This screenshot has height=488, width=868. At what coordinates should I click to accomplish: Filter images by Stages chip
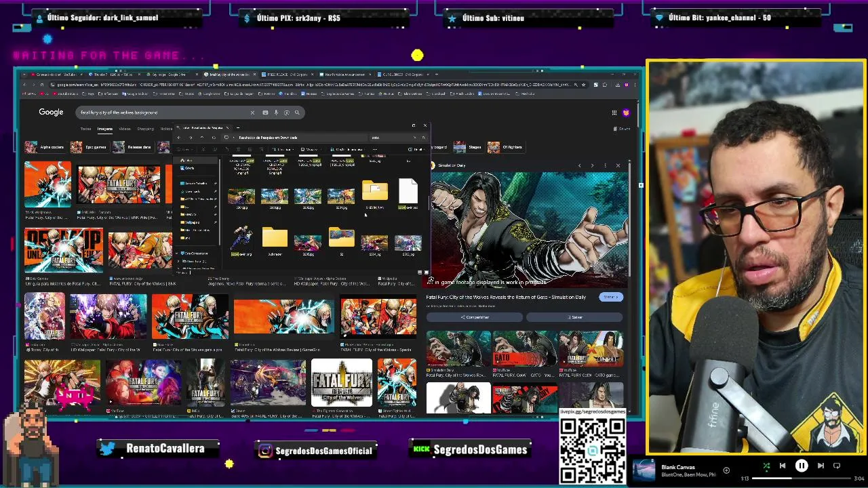coord(468,147)
